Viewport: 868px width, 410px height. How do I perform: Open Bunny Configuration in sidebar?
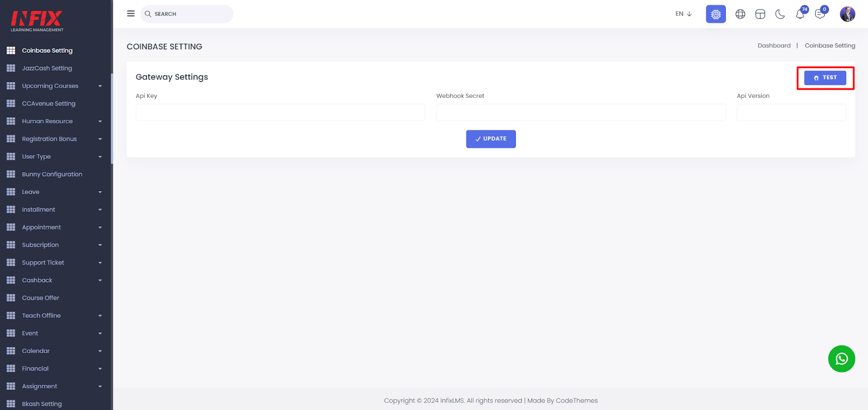[x=52, y=174]
